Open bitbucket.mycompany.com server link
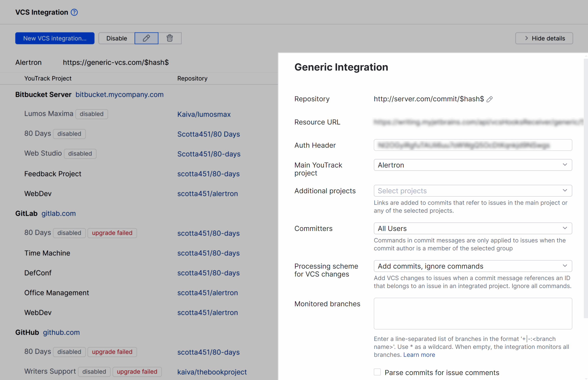Viewport: 588px width, 380px height. 119,95
